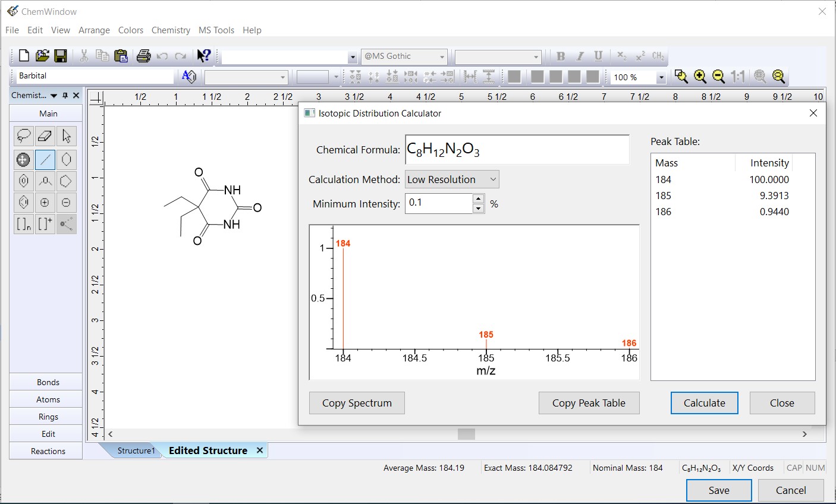Click the Chemical Formula input field
Viewport: 836px width, 504px height.
click(x=517, y=150)
